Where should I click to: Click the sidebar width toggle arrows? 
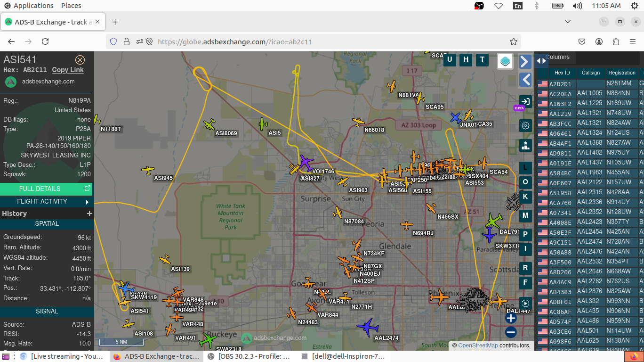pos(541,60)
